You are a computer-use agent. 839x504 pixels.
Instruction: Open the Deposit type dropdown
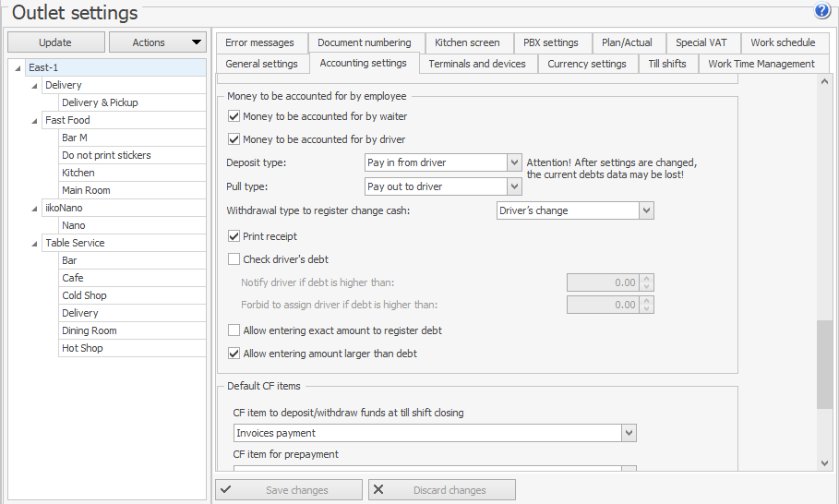(514, 162)
